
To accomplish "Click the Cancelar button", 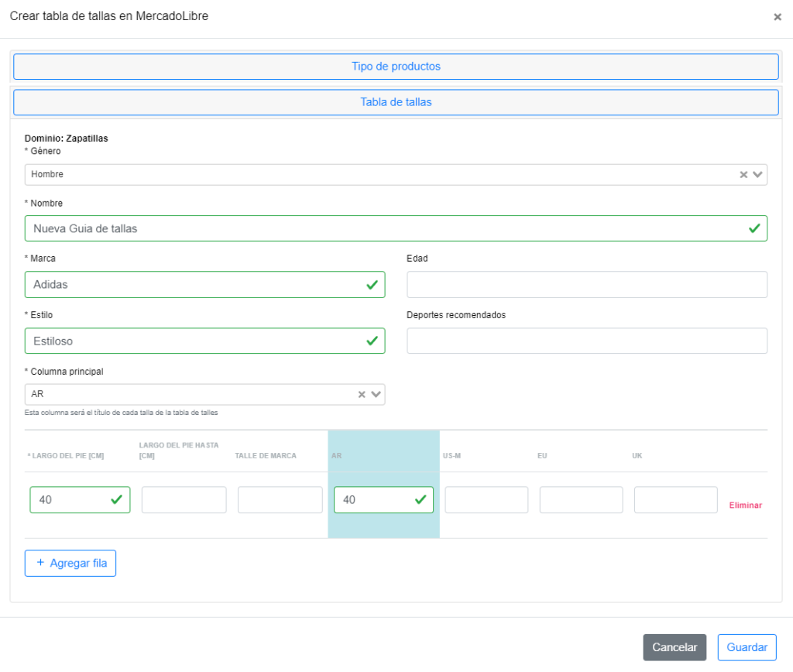I will coord(675,647).
